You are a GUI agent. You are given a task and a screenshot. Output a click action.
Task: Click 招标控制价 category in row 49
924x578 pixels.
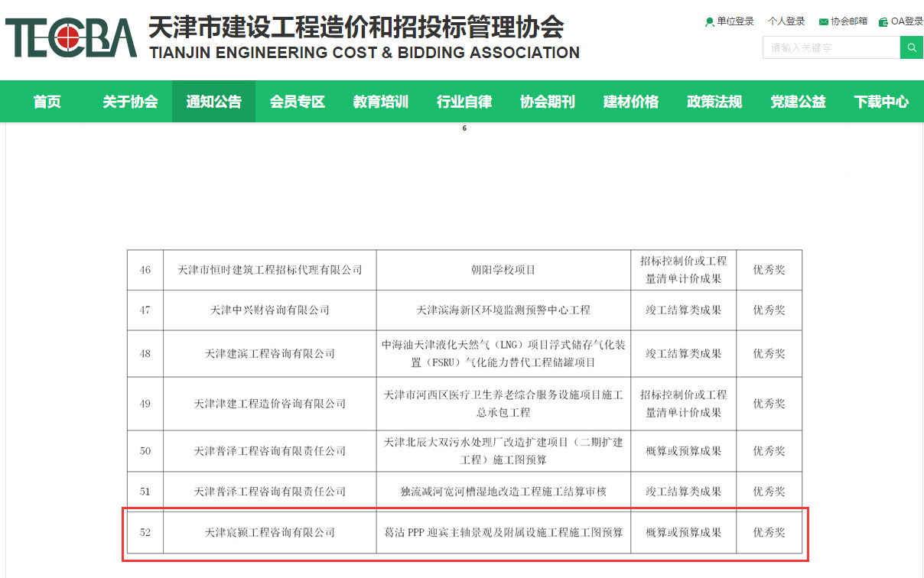click(x=684, y=404)
